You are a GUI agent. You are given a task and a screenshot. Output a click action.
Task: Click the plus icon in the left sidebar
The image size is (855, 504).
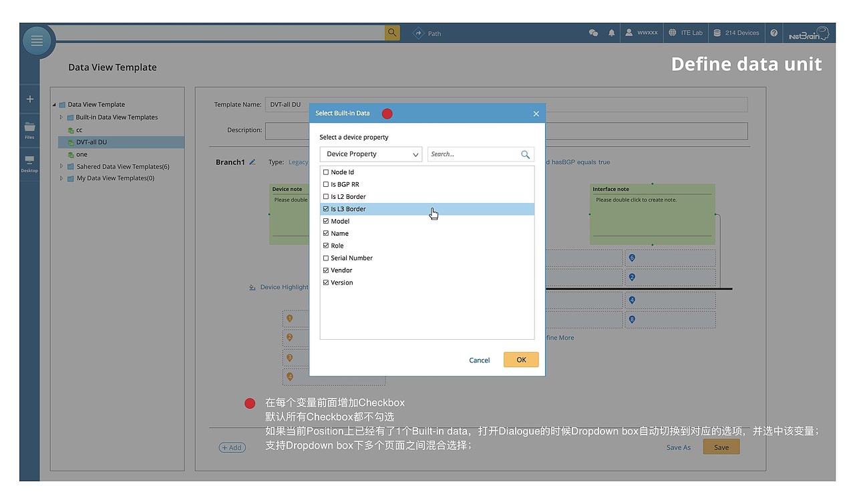(29, 97)
